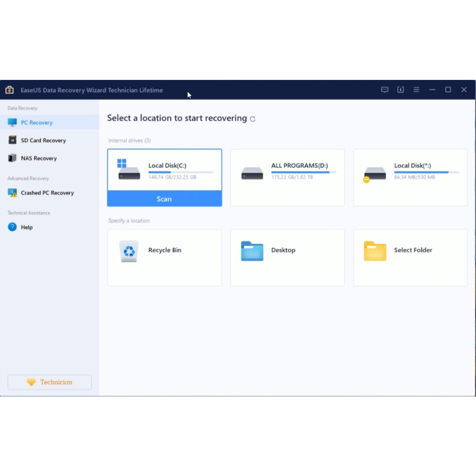476x476 pixels.
Task: Open SD Card Recovery in sidebar
Action: (x=49, y=140)
